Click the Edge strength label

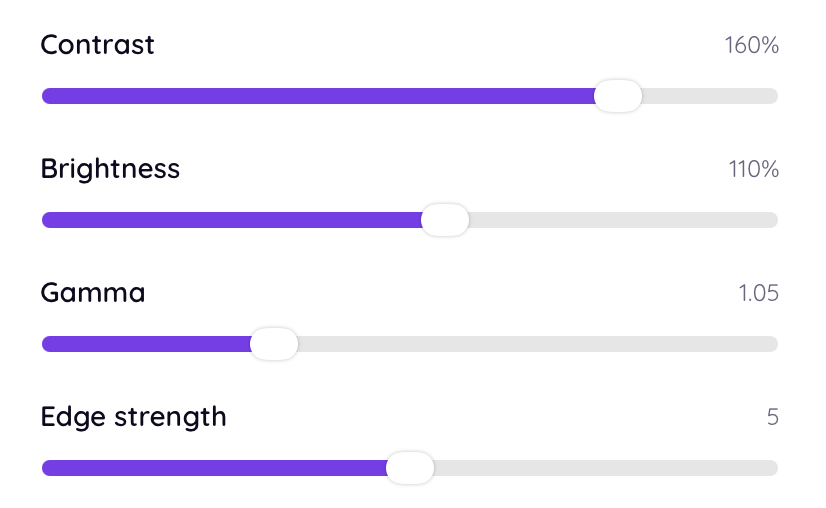pyautogui.click(x=134, y=417)
